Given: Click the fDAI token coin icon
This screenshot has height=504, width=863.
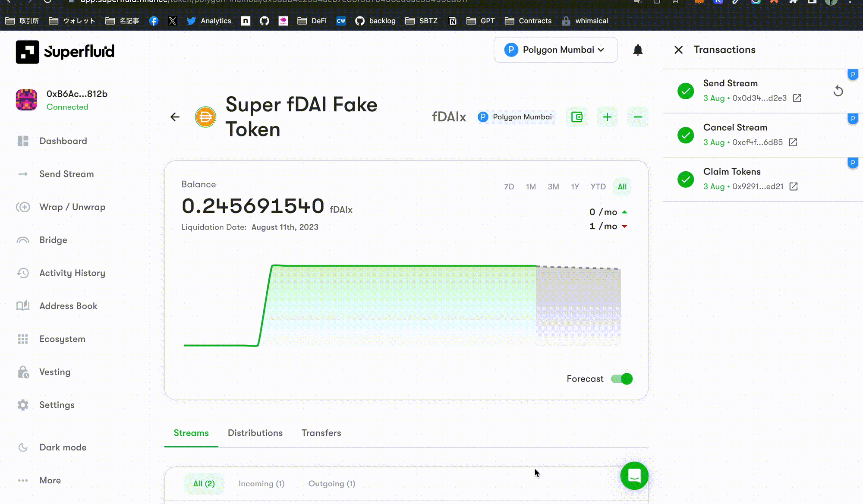Looking at the screenshot, I should pos(205,117).
